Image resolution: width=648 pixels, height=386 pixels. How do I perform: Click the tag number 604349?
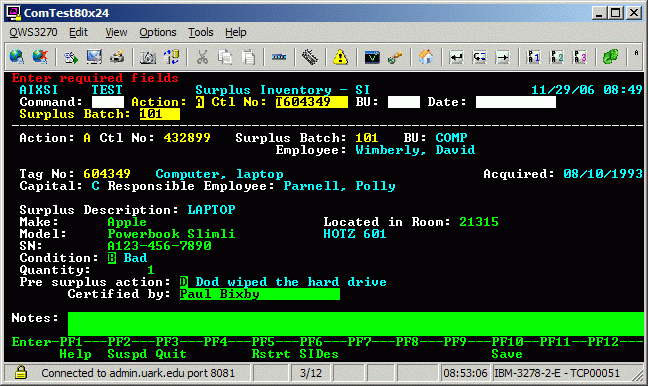coord(107,174)
